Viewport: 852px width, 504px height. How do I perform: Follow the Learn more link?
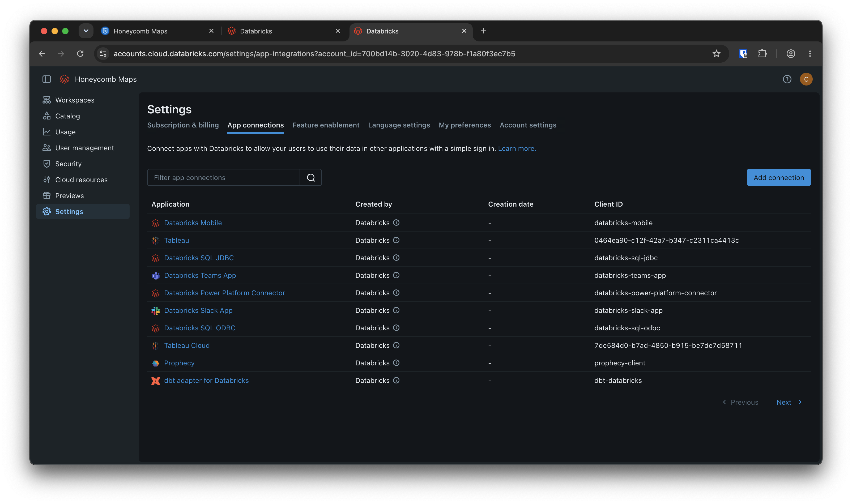517,148
